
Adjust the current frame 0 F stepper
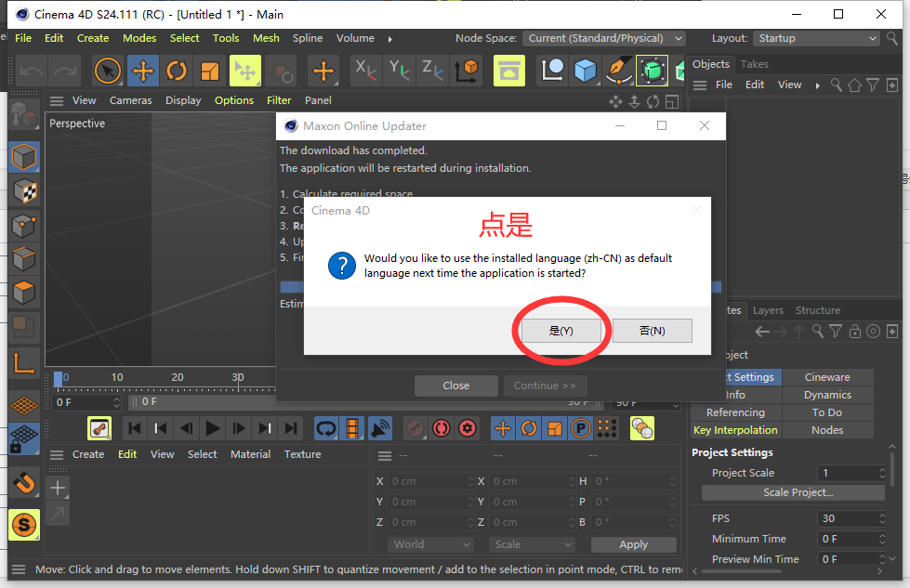116,402
